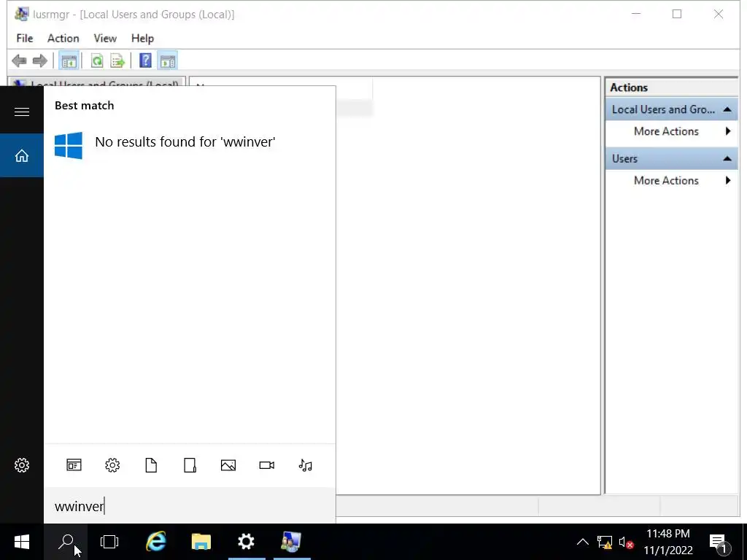Open the Help menu
The width and height of the screenshot is (747, 560).
tap(142, 38)
